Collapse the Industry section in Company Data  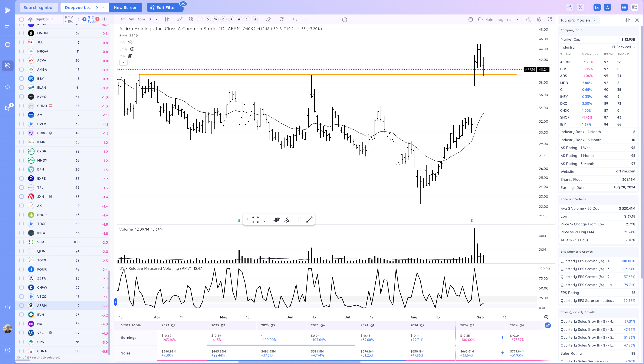coord(634,47)
